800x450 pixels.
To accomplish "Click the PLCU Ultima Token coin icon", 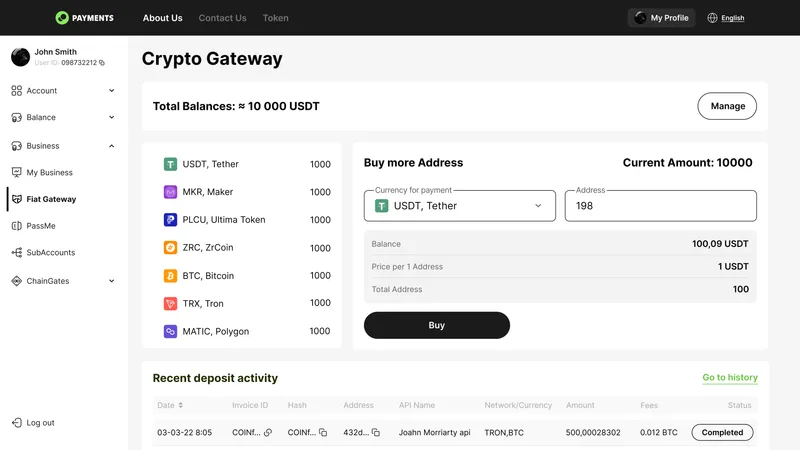I will [170, 219].
